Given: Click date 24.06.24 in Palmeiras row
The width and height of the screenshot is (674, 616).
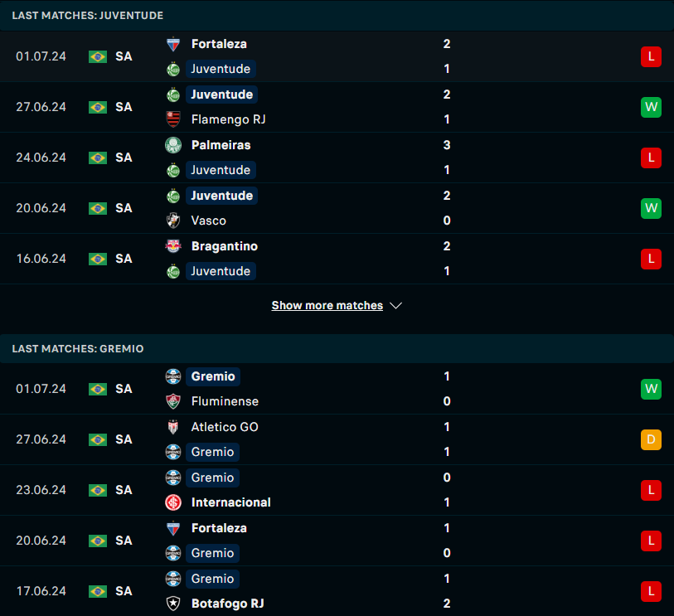Looking at the screenshot, I should pyautogui.click(x=41, y=158).
